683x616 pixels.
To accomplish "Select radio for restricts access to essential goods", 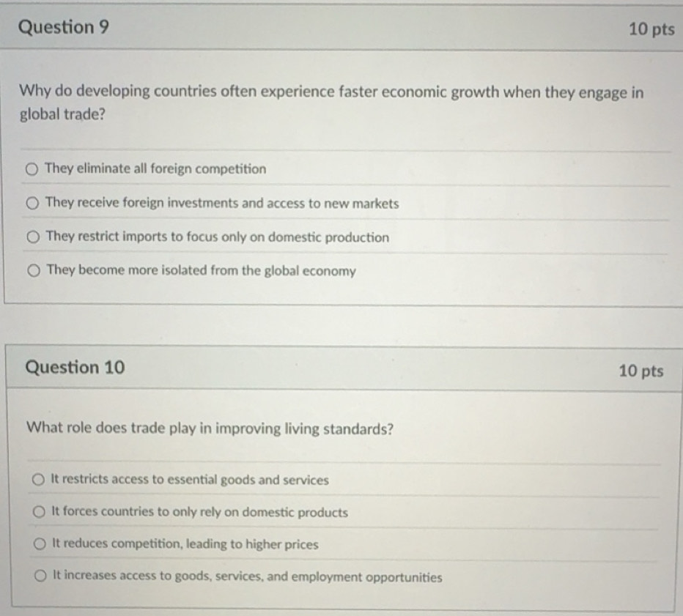I will 38,480.
